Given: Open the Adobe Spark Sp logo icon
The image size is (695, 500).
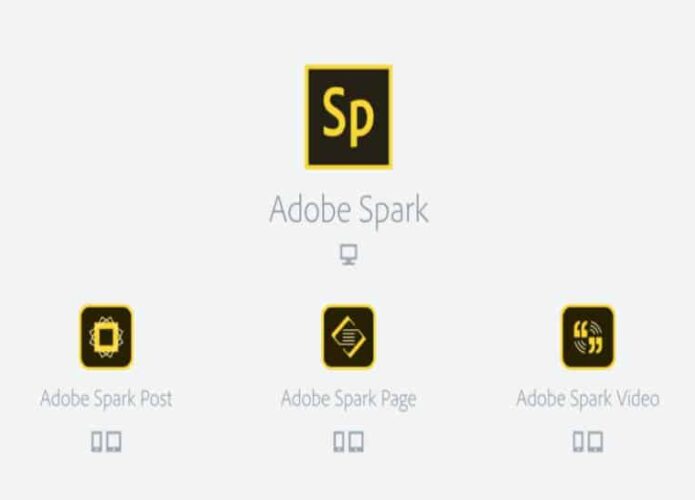Looking at the screenshot, I should [348, 117].
